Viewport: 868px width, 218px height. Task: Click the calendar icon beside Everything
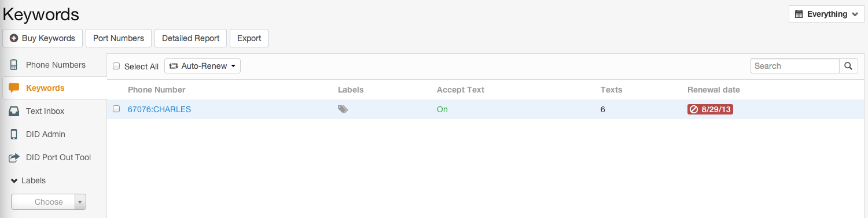pos(799,14)
